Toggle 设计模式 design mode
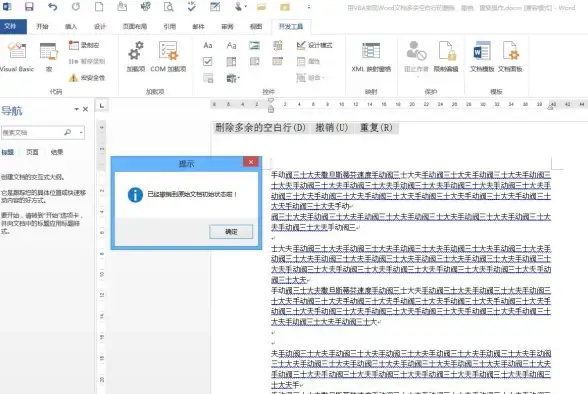 pos(314,45)
